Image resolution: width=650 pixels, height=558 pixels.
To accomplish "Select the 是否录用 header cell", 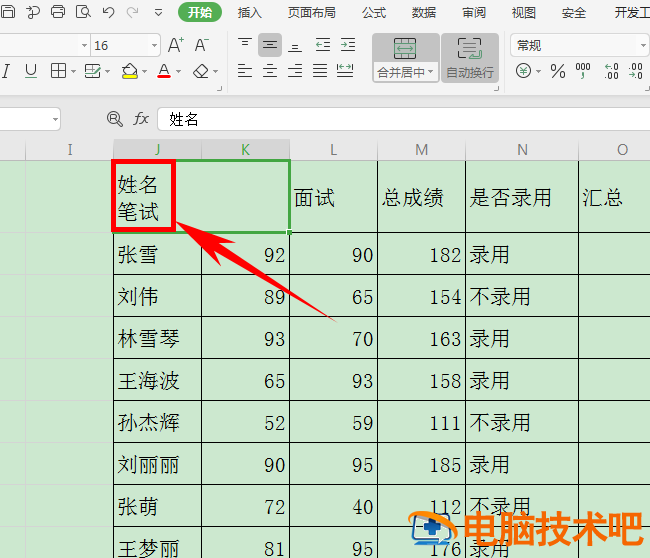I will tap(522, 197).
